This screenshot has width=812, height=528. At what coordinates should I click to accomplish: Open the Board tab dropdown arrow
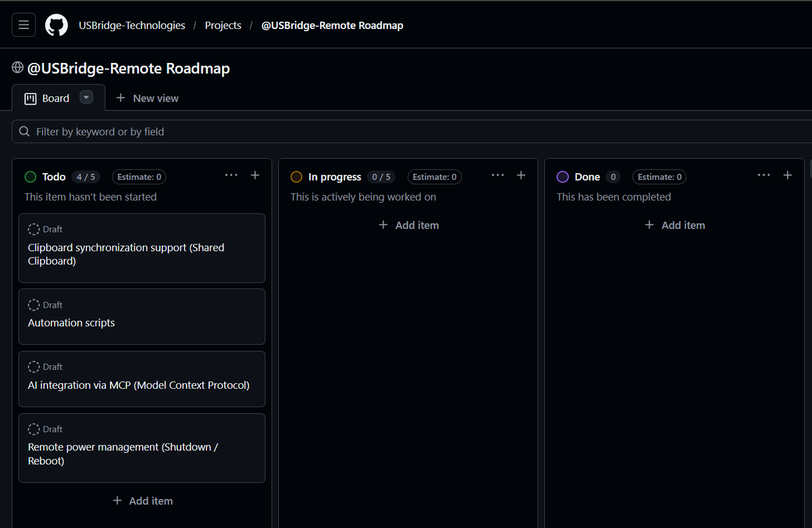pos(86,97)
